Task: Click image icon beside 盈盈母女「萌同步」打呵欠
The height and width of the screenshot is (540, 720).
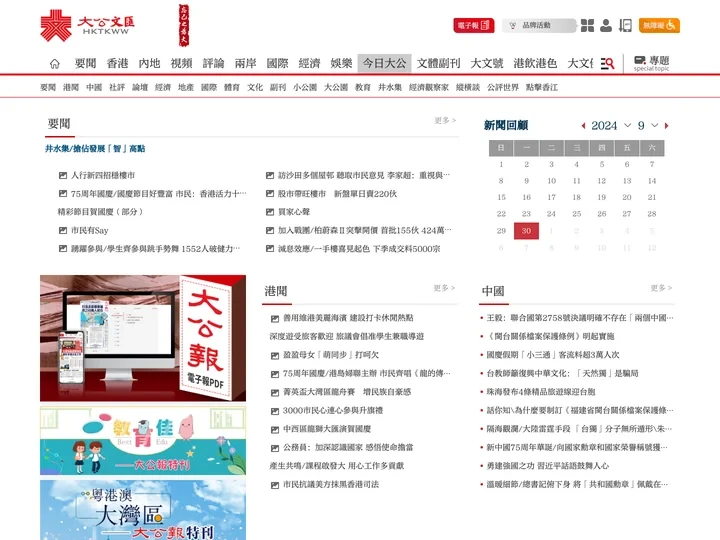Action: (x=275, y=355)
